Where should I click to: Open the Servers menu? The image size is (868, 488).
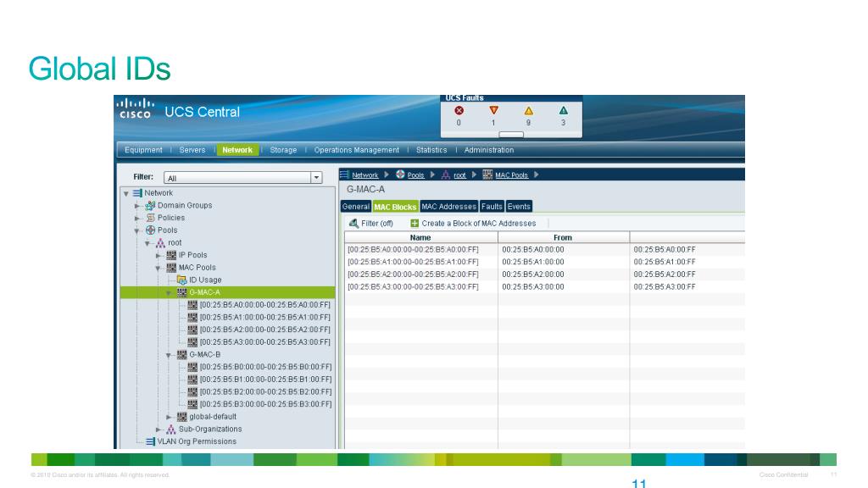coord(192,150)
